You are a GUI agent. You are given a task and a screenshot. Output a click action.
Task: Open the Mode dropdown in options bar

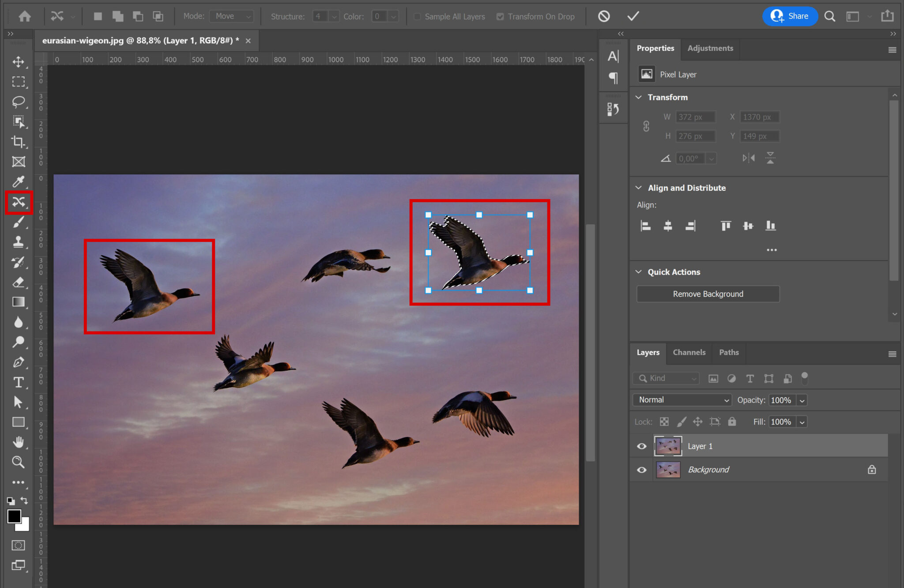click(232, 16)
